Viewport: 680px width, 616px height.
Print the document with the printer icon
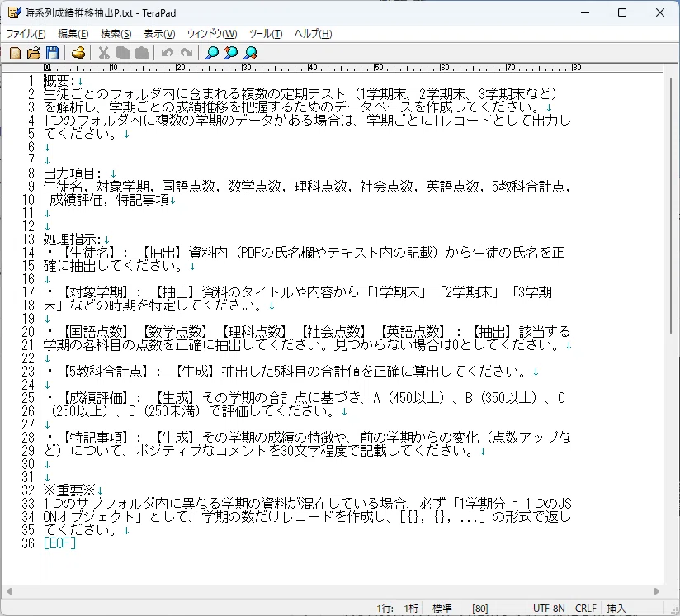[x=78, y=53]
